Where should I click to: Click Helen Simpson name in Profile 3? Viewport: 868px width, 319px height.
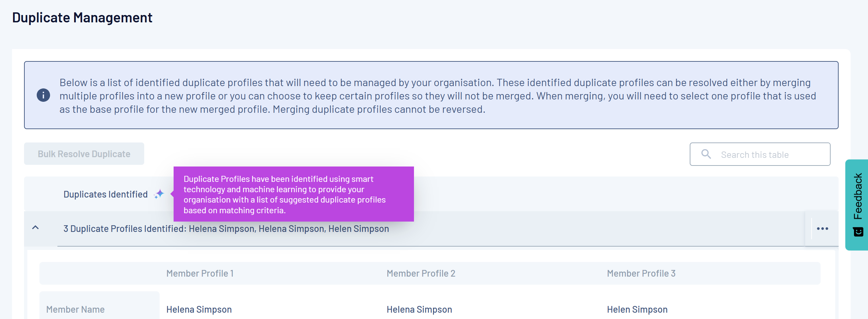pyautogui.click(x=637, y=309)
